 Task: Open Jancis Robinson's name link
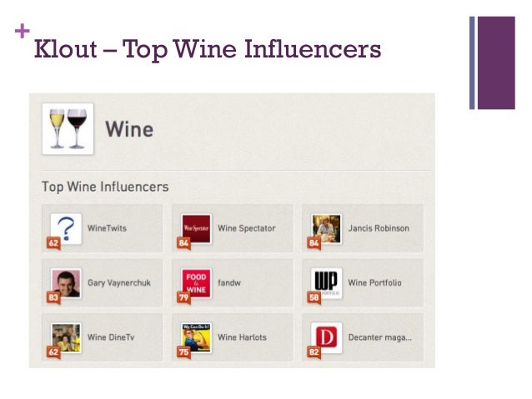click(x=378, y=228)
